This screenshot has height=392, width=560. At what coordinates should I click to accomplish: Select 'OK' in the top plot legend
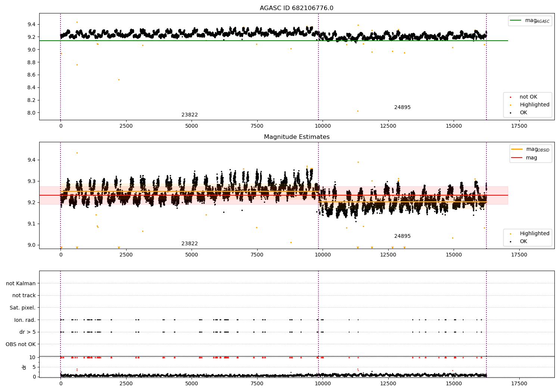(x=523, y=113)
